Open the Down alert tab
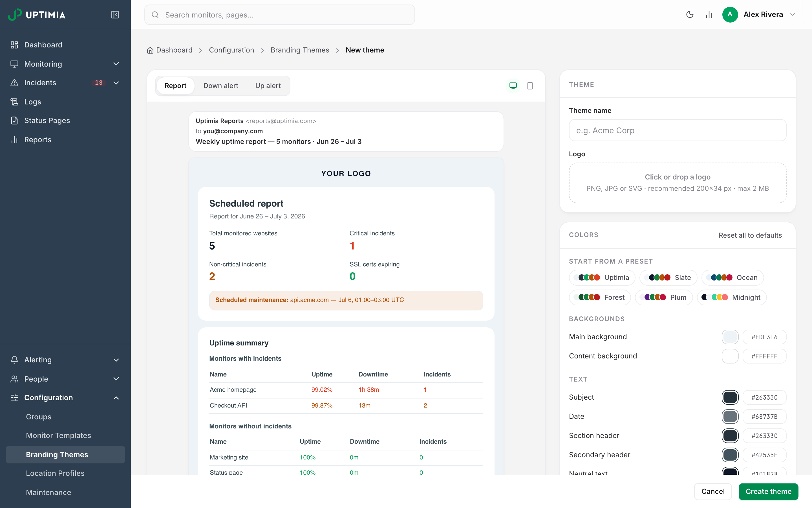The image size is (812, 508). click(221, 86)
